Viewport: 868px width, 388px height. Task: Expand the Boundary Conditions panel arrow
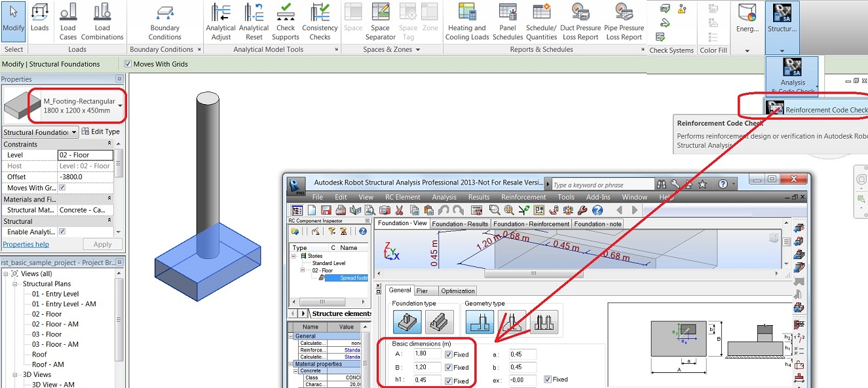pyautogui.click(x=199, y=50)
